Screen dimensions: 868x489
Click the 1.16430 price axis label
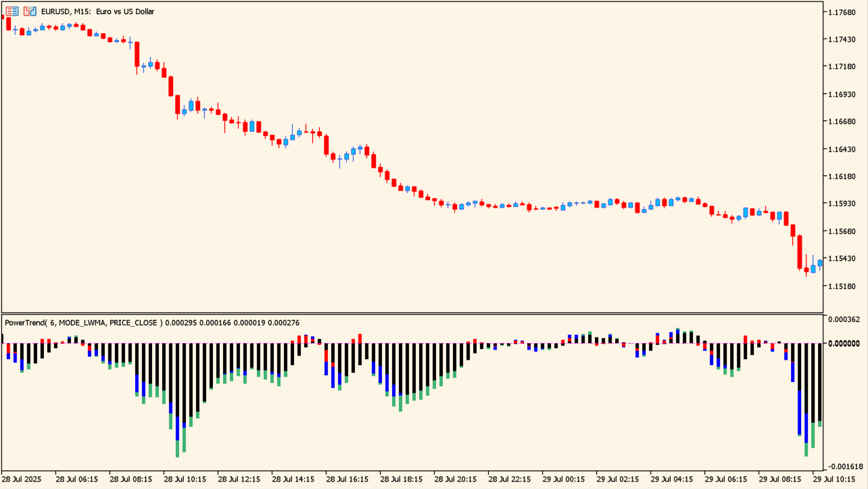coord(844,149)
